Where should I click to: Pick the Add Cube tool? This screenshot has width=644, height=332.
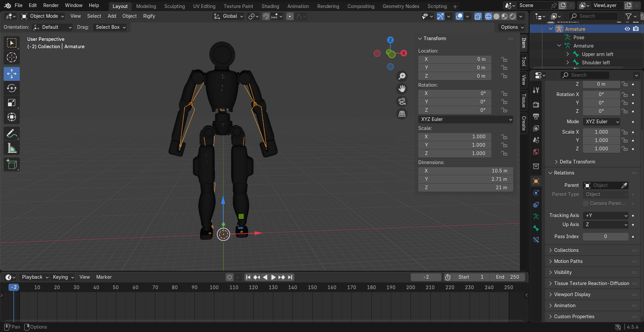coord(12,164)
